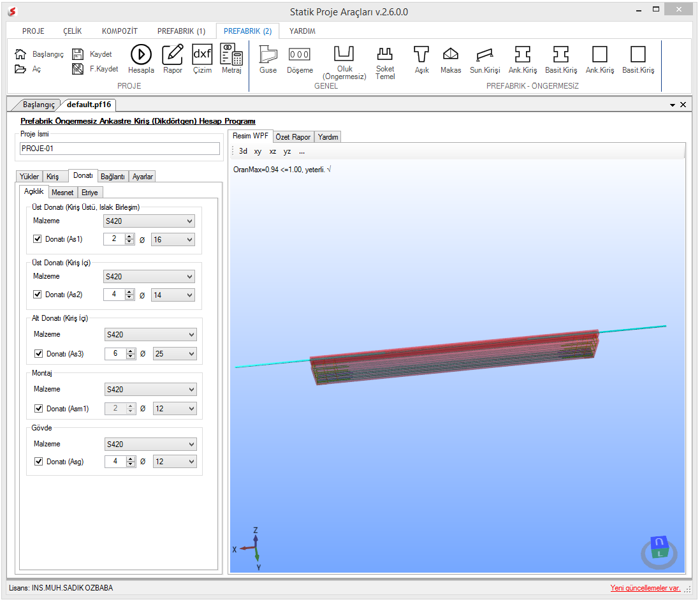Open the YARDIM ribbon tab
The width and height of the screenshot is (700, 602).
point(302,31)
